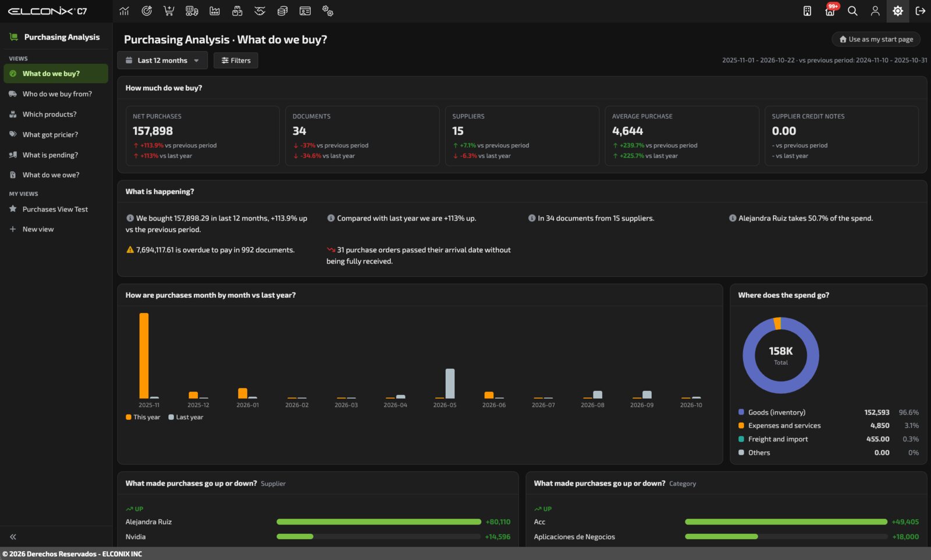
Task: Open the target goals module icon
Action: pyautogui.click(x=147, y=11)
